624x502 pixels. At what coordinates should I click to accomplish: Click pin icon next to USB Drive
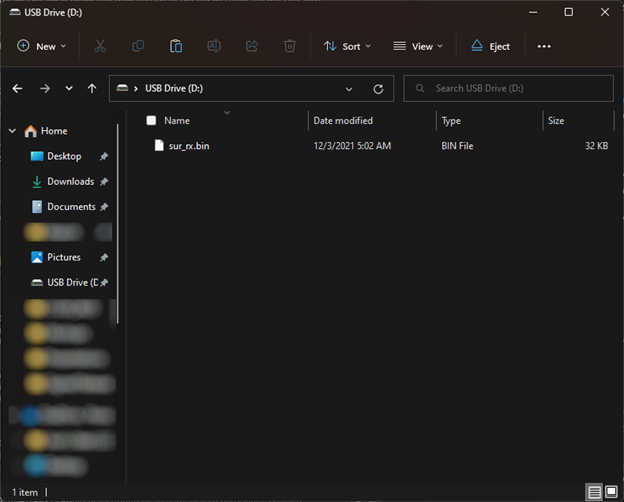point(104,283)
